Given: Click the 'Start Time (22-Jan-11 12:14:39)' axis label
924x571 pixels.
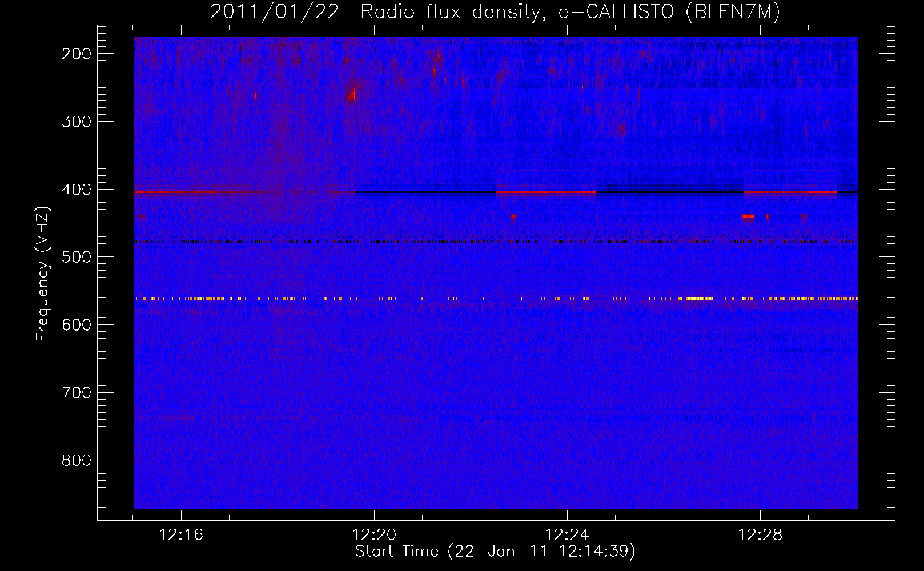Looking at the screenshot, I should tap(495, 552).
